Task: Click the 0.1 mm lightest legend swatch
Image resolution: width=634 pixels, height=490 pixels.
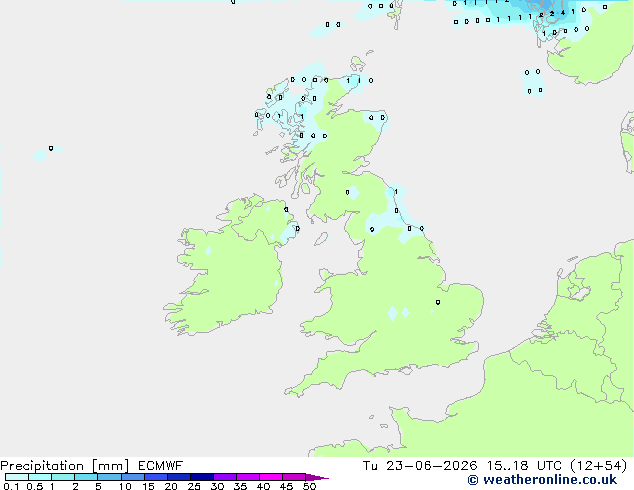Action: 17,477
